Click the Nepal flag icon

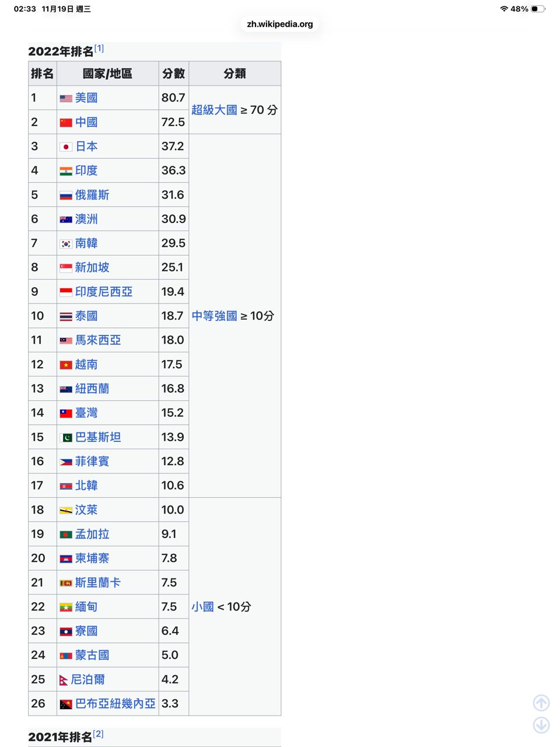pyautogui.click(x=63, y=680)
